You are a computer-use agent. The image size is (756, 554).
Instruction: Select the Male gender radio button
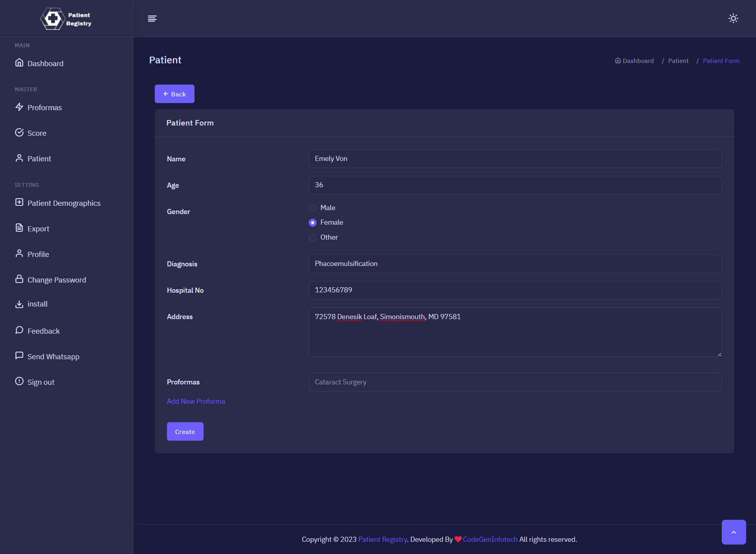click(x=313, y=208)
